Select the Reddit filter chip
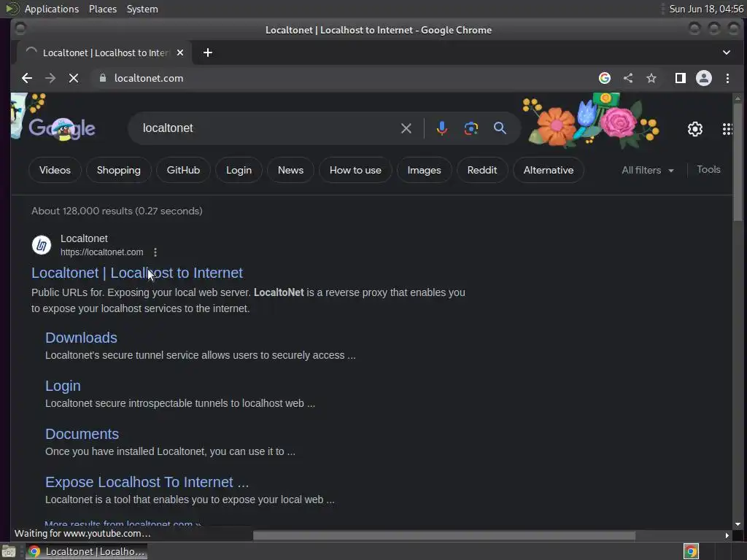 pos(482,170)
